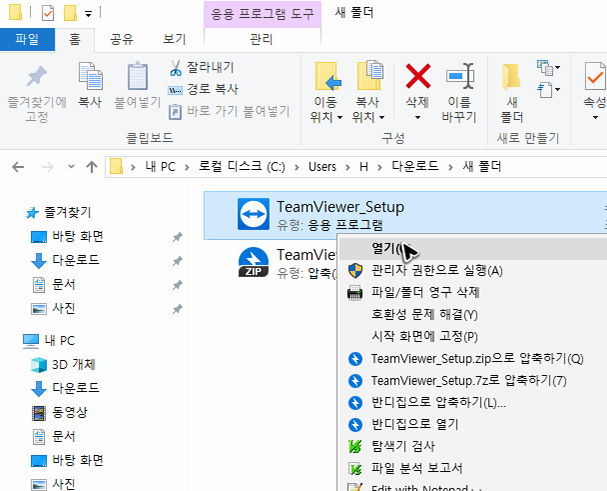Image resolution: width=607 pixels, height=491 pixels.
Task: Click the pin icon beside pinned 바탕 화면
Action: (177, 237)
